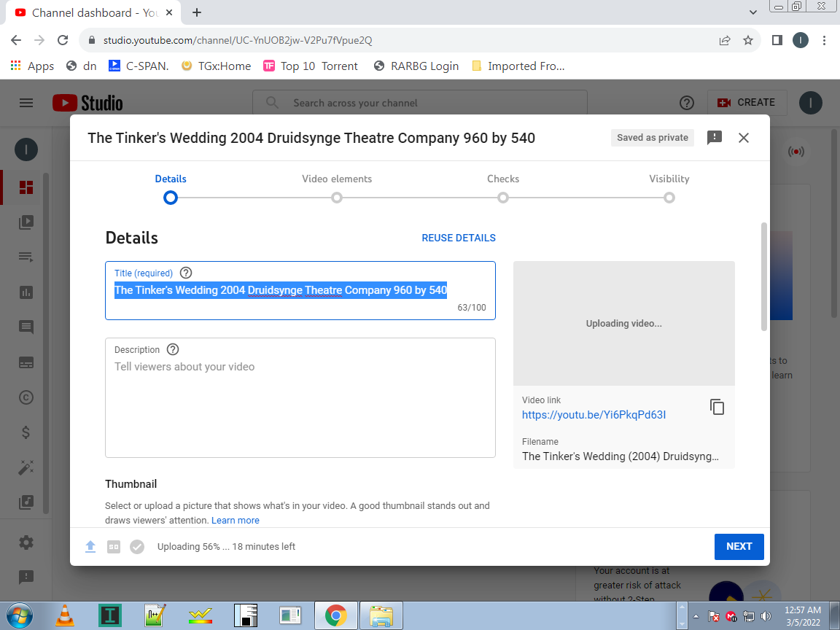Open the Windows Start menu orb
840x630 pixels.
20,615
